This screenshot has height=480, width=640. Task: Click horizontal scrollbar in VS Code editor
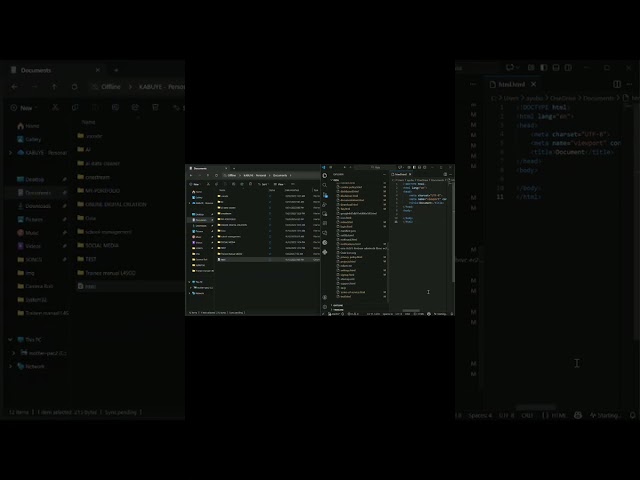[411, 311]
